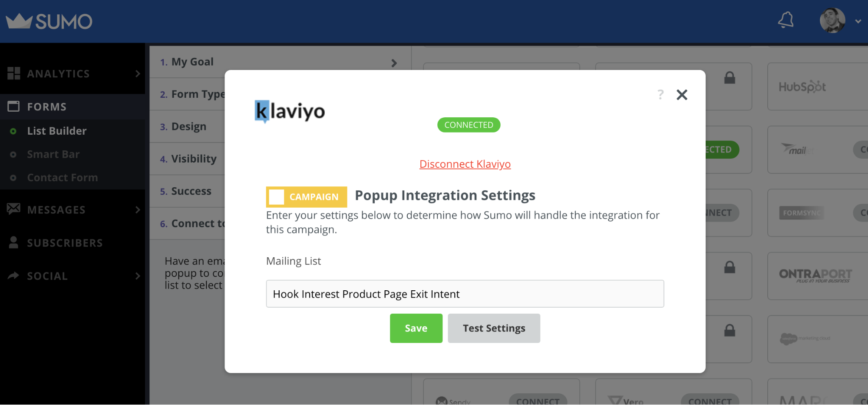The height and width of the screenshot is (405, 868).
Task: Click the Test Settings button
Action: pos(494,329)
